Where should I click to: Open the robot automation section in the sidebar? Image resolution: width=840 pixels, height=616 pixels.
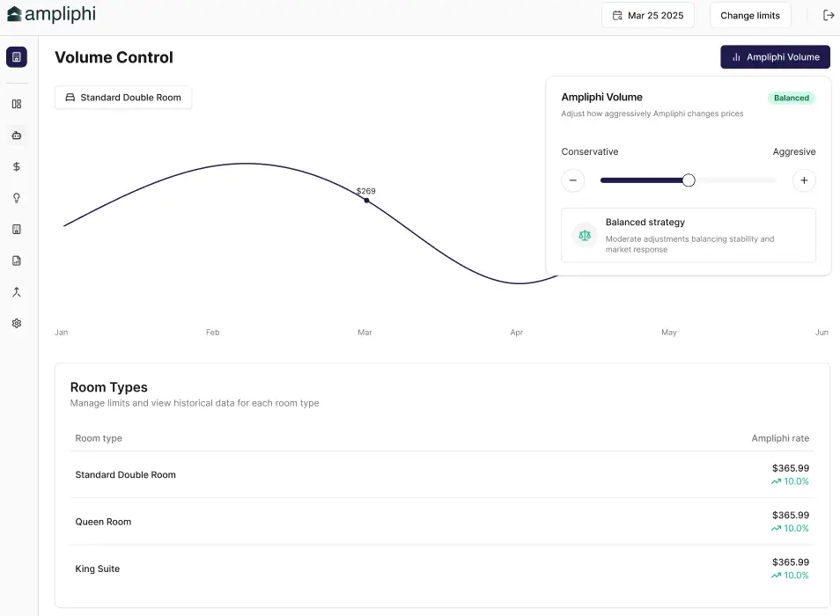(x=16, y=135)
